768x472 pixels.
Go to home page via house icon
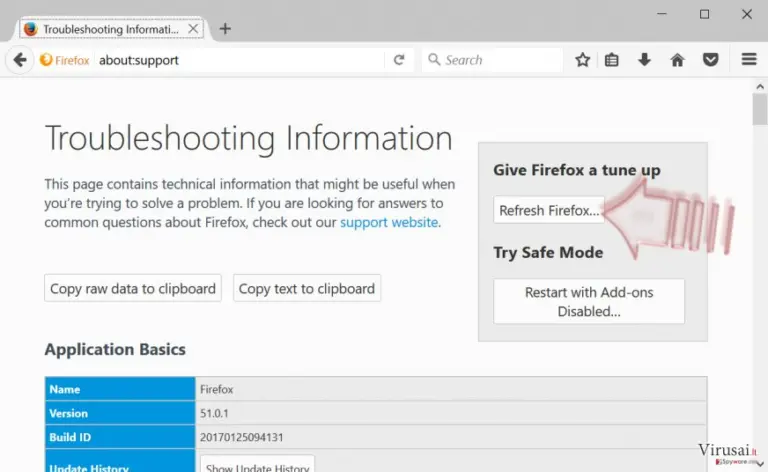(677, 60)
